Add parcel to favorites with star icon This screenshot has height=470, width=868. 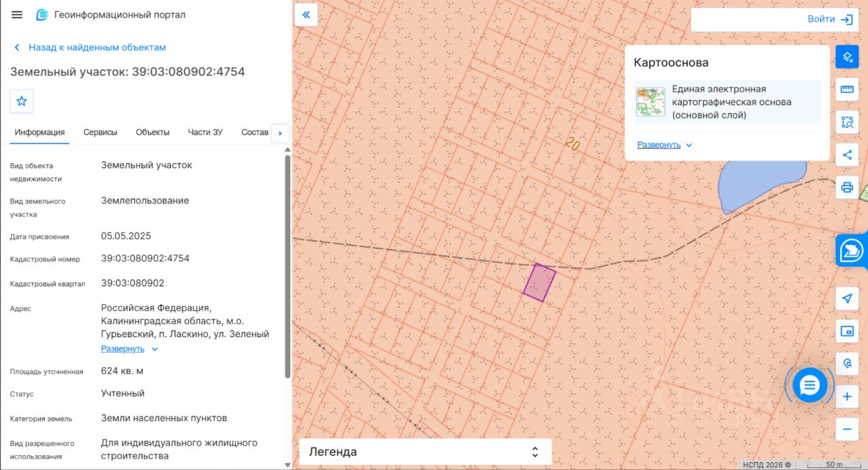click(22, 101)
